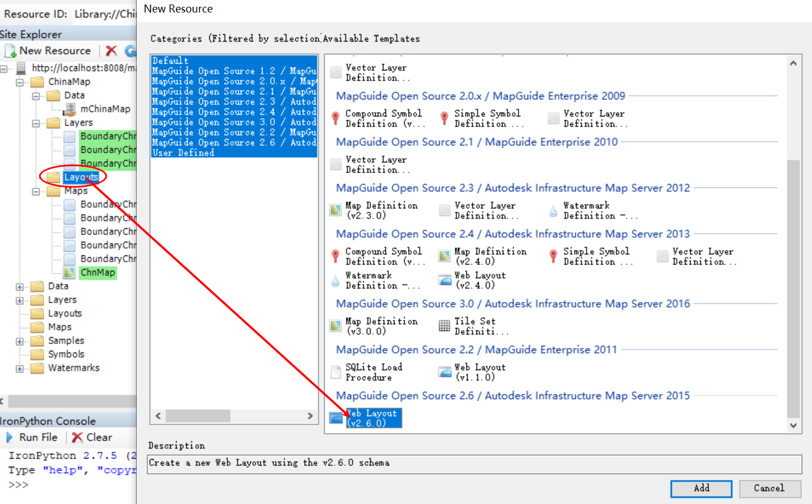Select MapGuide Open Source 3.0 category
Viewport: 812px width, 504px height.
(x=234, y=122)
